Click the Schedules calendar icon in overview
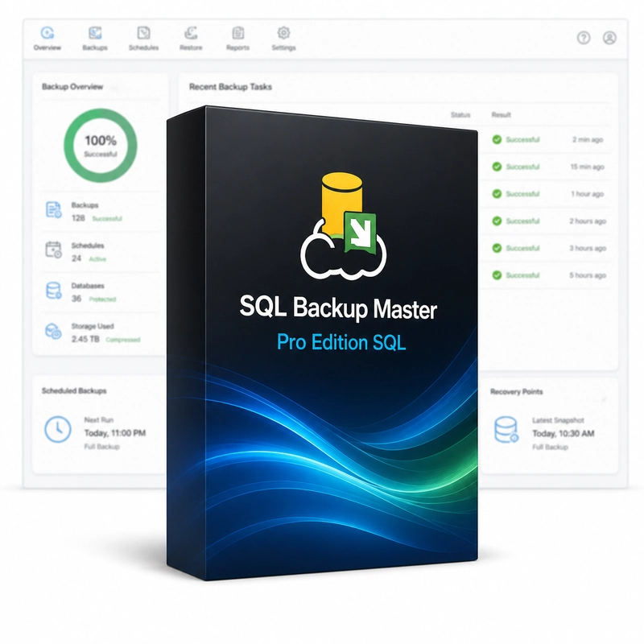This screenshot has width=644, height=644. coord(53,250)
